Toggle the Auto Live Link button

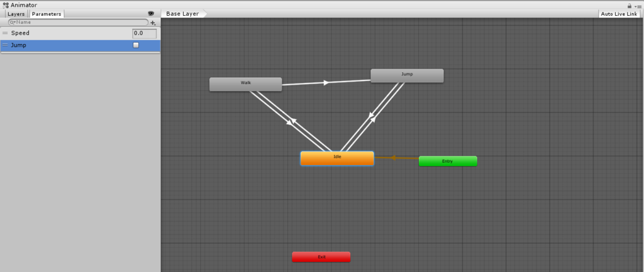coord(619,14)
